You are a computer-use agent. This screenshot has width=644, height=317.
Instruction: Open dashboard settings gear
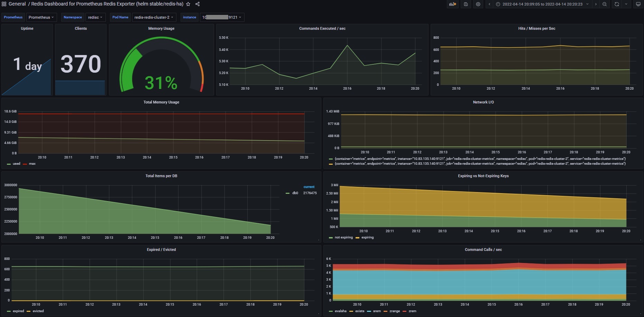click(x=478, y=4)
